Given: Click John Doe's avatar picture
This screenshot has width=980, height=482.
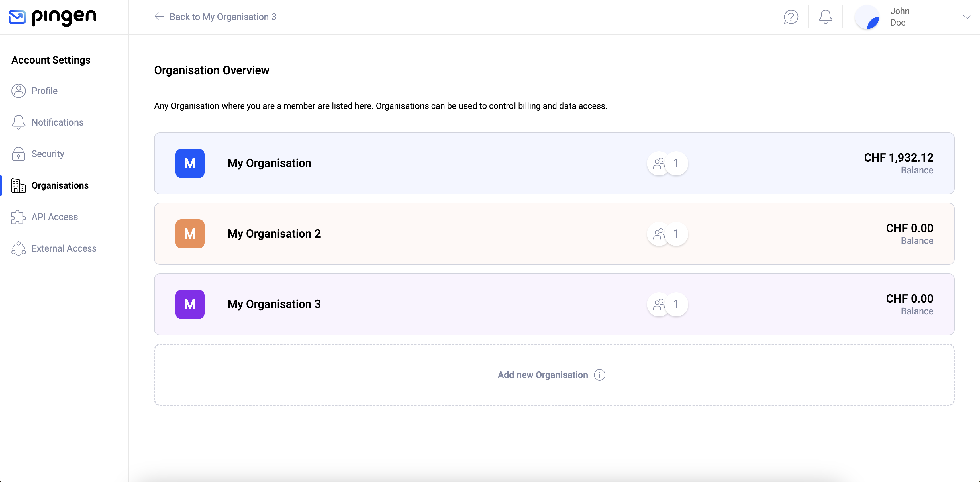Looking at the screenshot, I should (867, 17).
